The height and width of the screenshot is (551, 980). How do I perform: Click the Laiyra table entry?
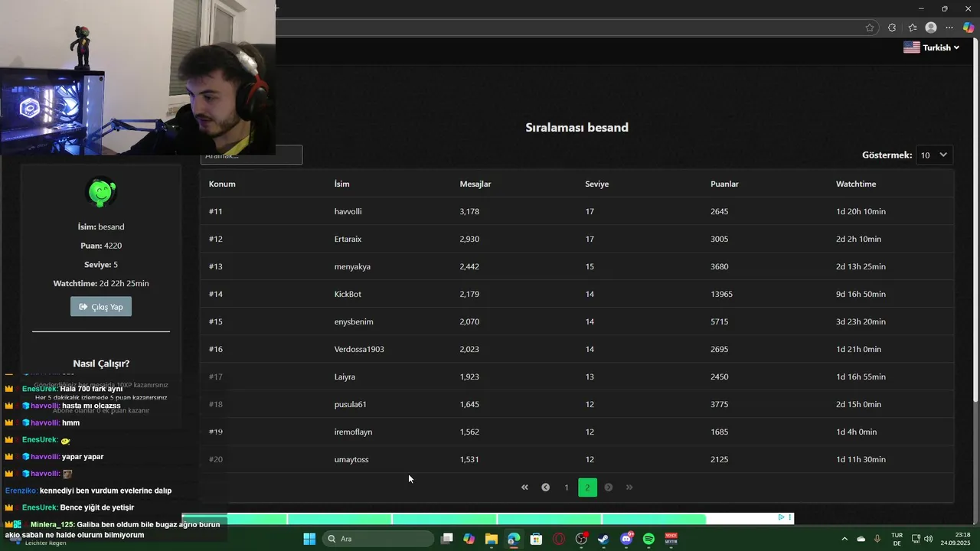click(345, 377)
